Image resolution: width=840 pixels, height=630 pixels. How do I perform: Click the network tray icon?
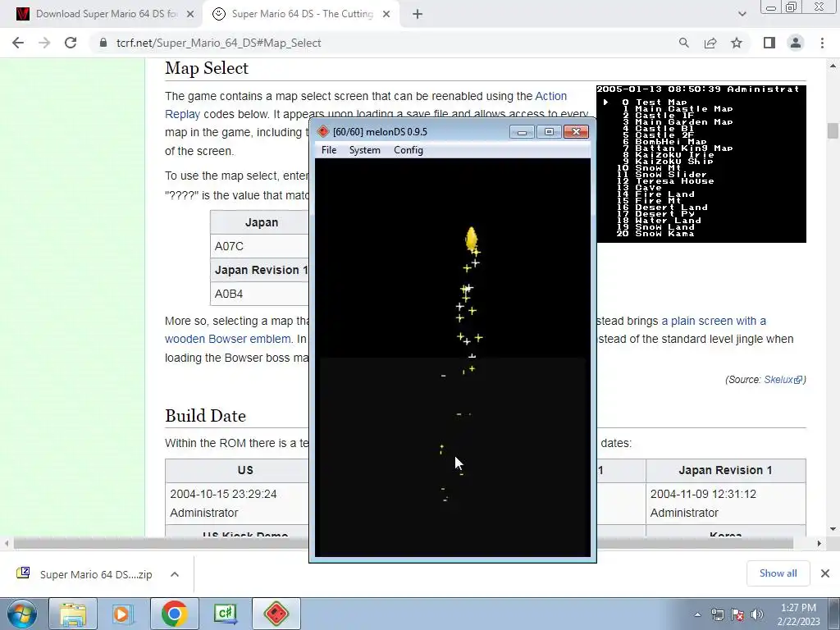[717, 614]
